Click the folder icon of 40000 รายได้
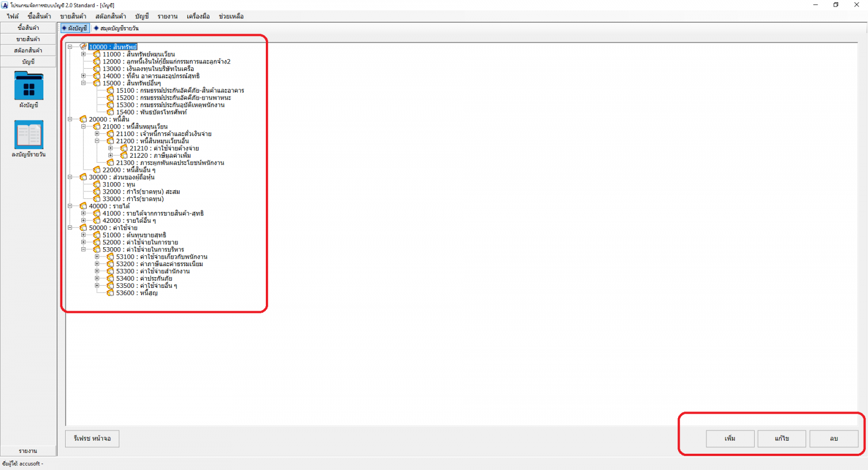The width and height of the screenshot is (868, 470). point(83,206)
